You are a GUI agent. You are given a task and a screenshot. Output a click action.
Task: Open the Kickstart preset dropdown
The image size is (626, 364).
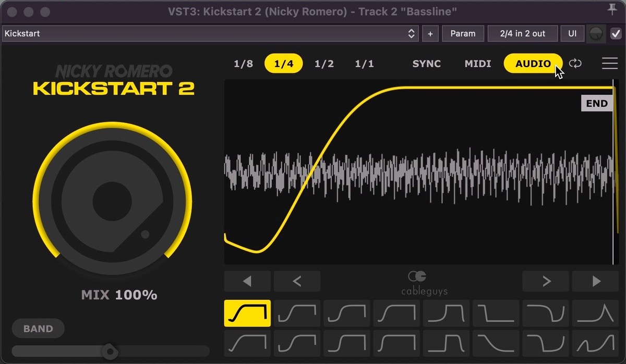[x=210, y=33]
